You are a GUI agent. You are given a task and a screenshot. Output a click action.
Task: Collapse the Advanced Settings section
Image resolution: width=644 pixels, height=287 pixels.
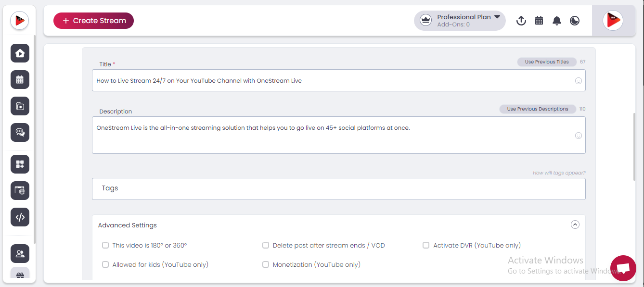point(575,225)
